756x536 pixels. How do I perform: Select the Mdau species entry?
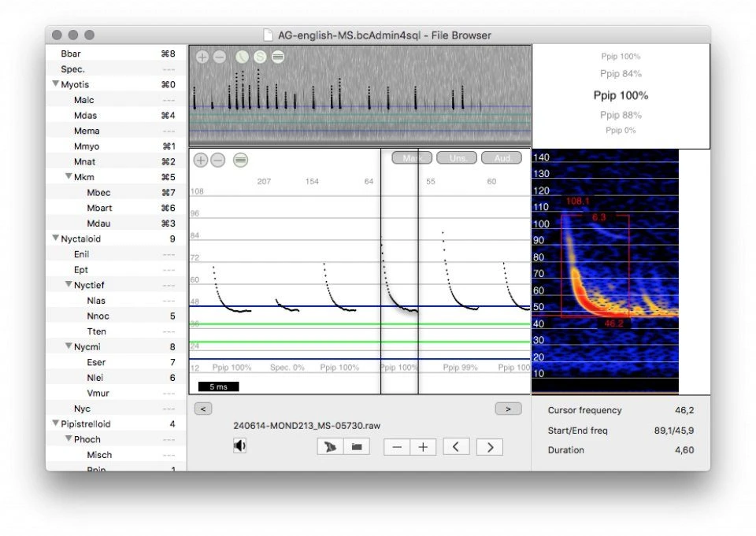click(99, 224)
